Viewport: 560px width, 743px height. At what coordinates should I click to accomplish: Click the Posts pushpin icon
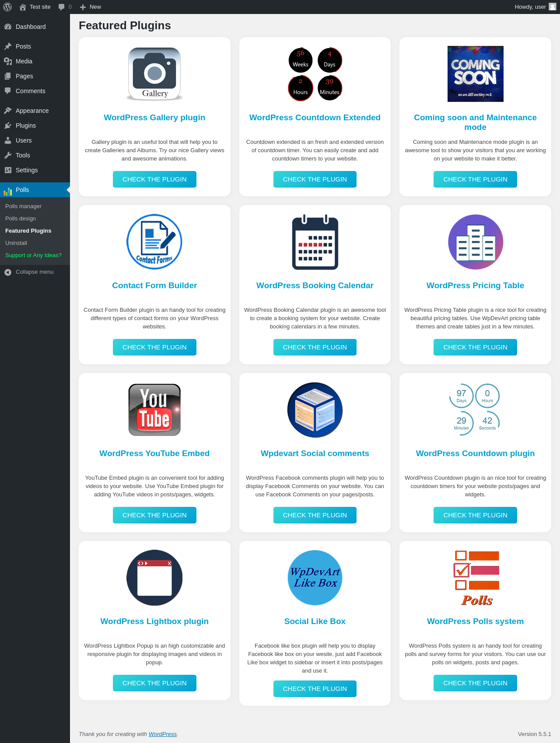pos(8,46)
